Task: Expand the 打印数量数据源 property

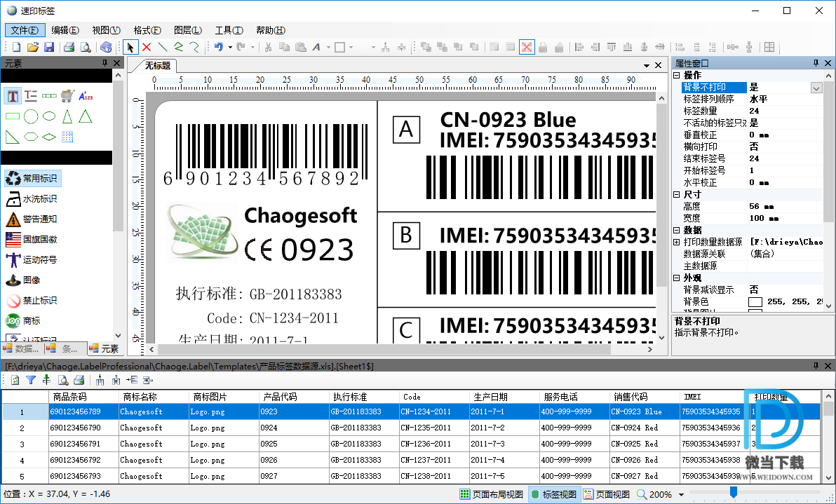Action: click(x=677, y=243)
